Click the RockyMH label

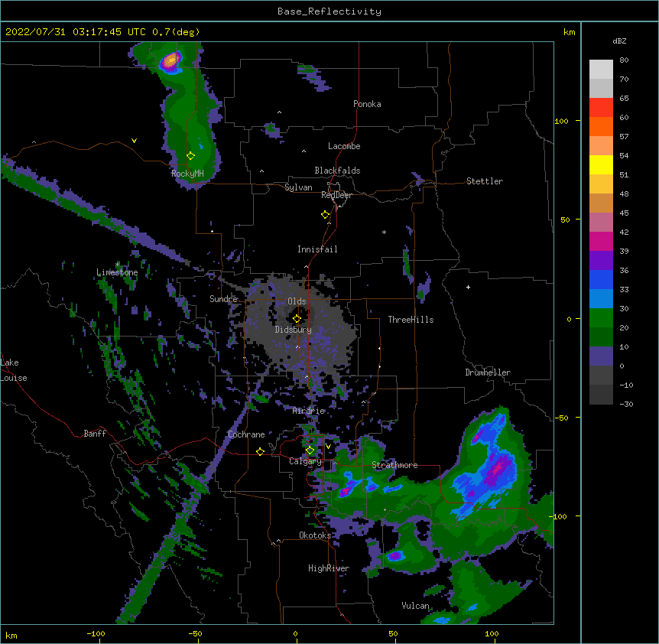187,174
